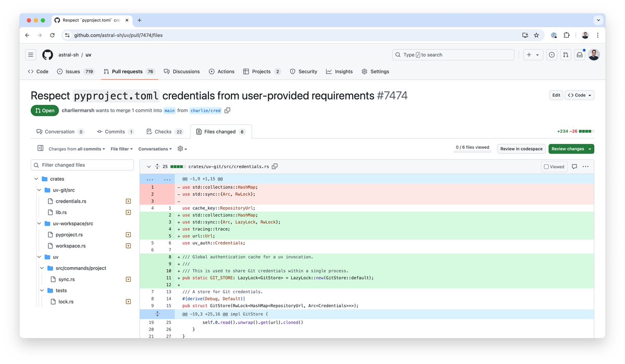Copy the charlie/cred branch name
This screenshot has width=625, height=364.
click(227, 110)
